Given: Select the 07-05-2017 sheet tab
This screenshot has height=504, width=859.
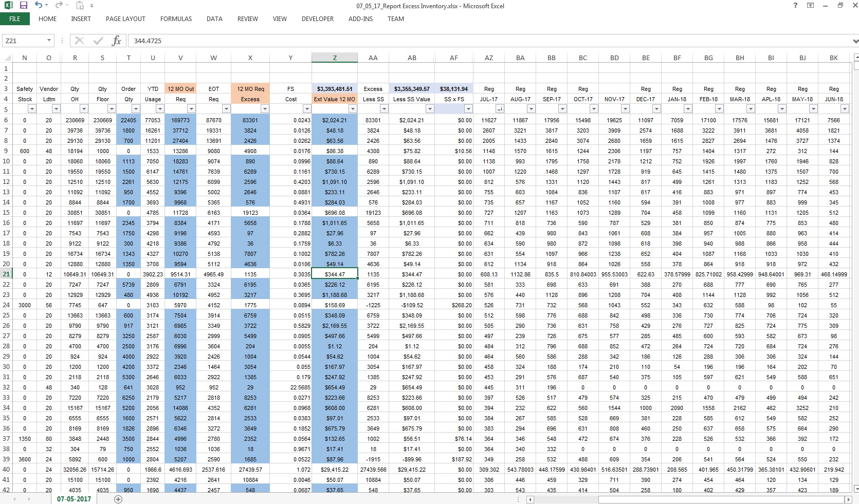Looking at the screenshot, I should coord(74,499).
